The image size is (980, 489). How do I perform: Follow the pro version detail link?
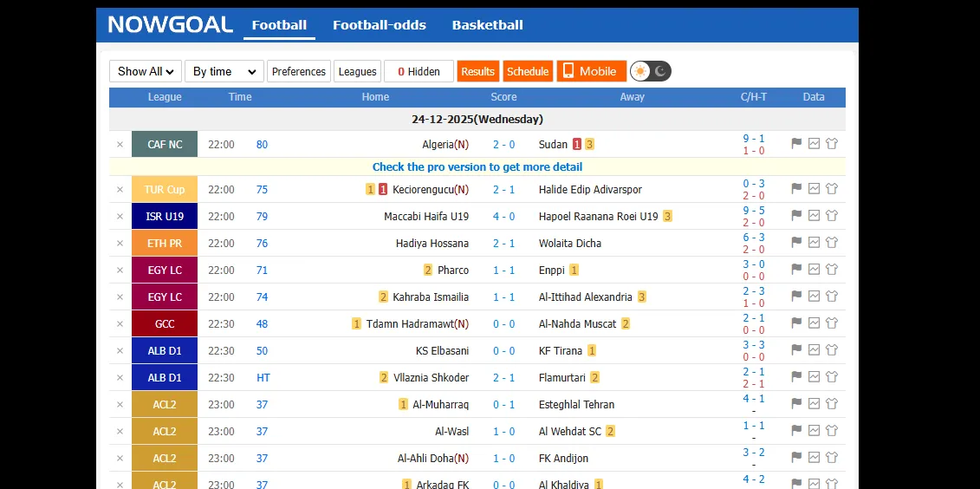point(477,166)
